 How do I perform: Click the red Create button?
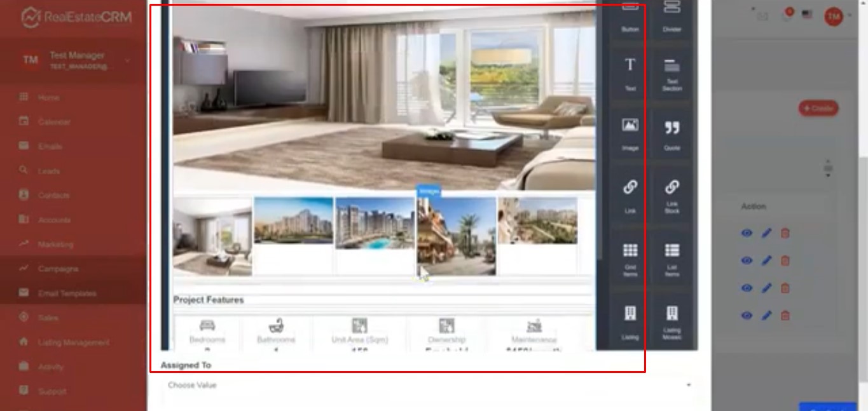click(x=818, y=109)
